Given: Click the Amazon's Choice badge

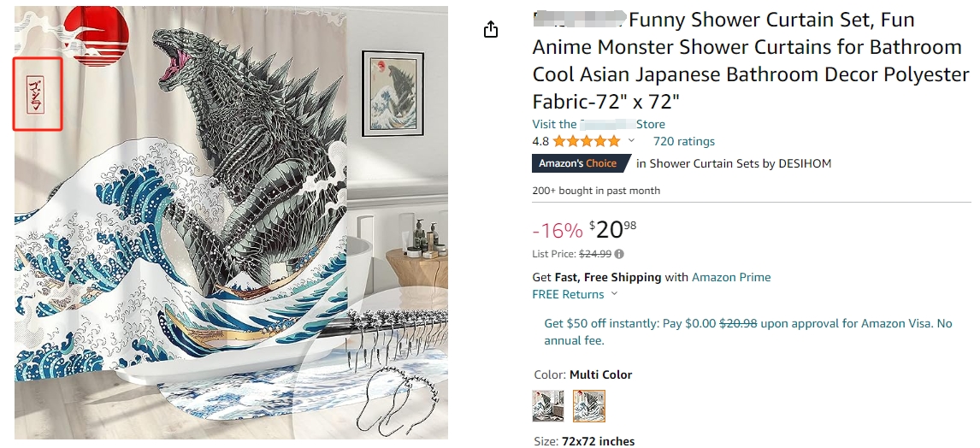Looking at the screenshot, I should (x=581, y=163).
